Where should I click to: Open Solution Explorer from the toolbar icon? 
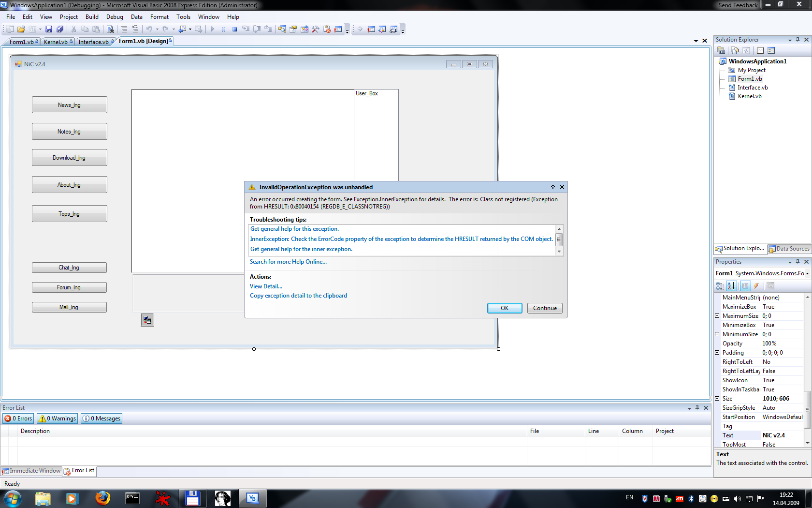click(x=282, y=29)
